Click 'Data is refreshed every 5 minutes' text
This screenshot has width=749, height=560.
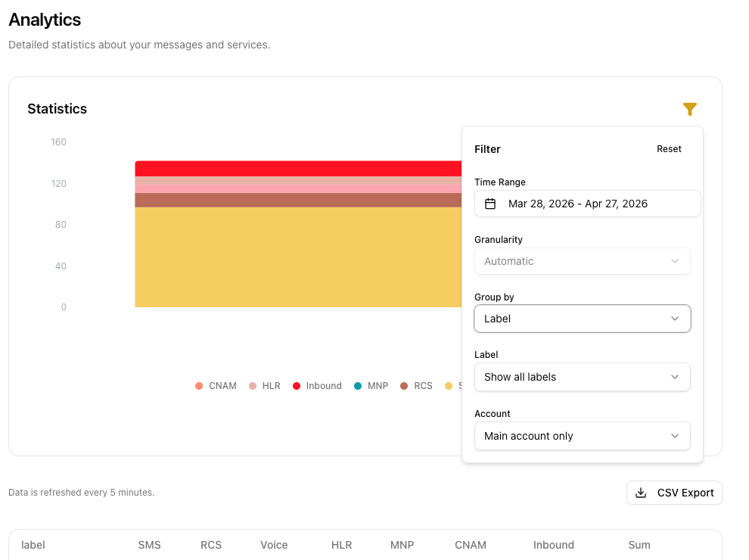[81, 493]
